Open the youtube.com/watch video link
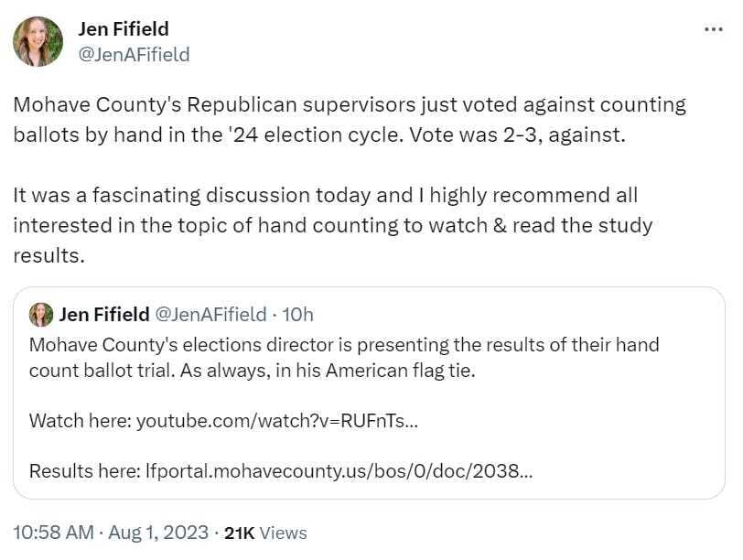Viewport: 743px width, 560px height. [x=277, y=421]
